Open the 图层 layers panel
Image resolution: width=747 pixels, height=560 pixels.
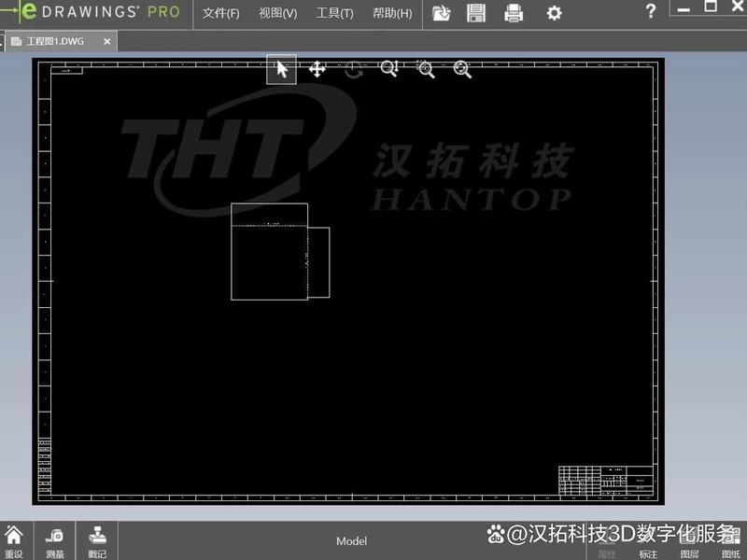click(689, 553)
